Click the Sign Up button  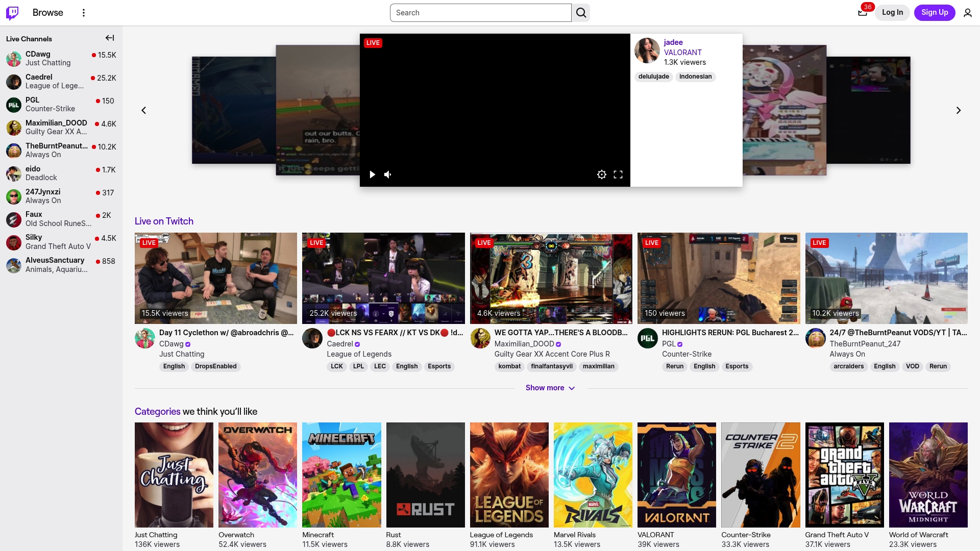tap(935, 13)
